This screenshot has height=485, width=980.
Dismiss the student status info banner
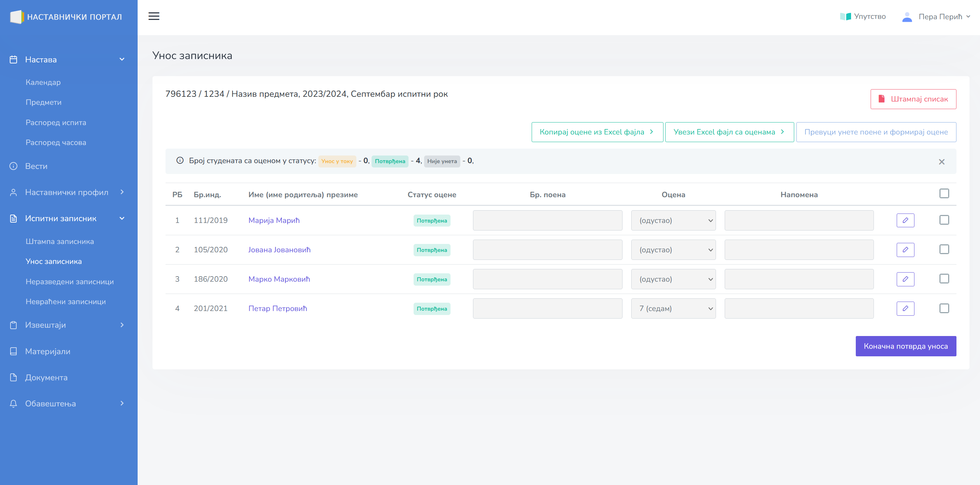point(941,162)
